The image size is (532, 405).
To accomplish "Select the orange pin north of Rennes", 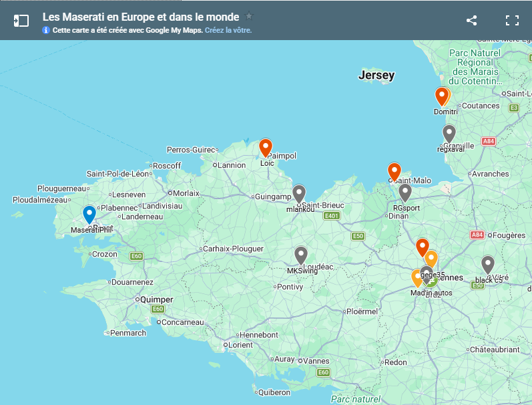I will (422, 247).
